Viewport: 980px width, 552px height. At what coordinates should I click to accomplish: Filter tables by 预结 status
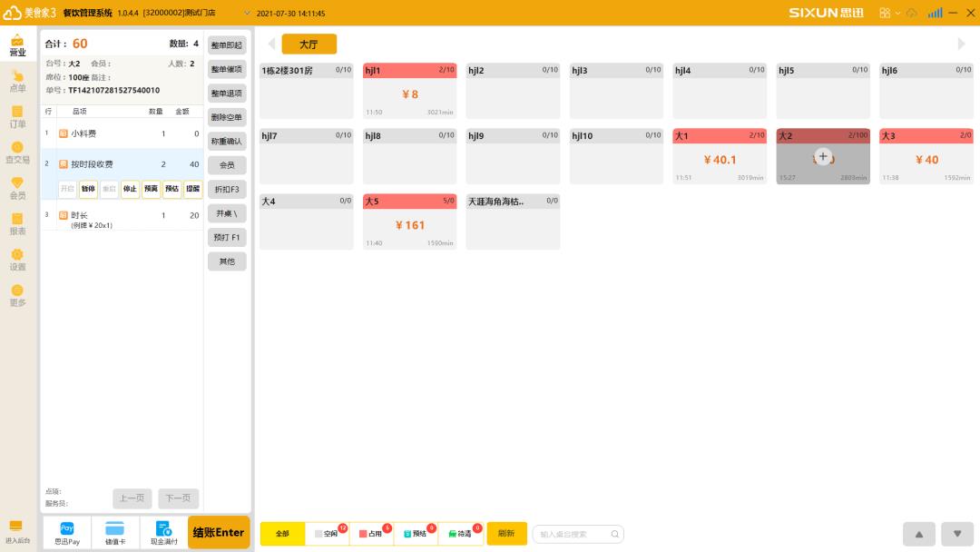point(416,534)
